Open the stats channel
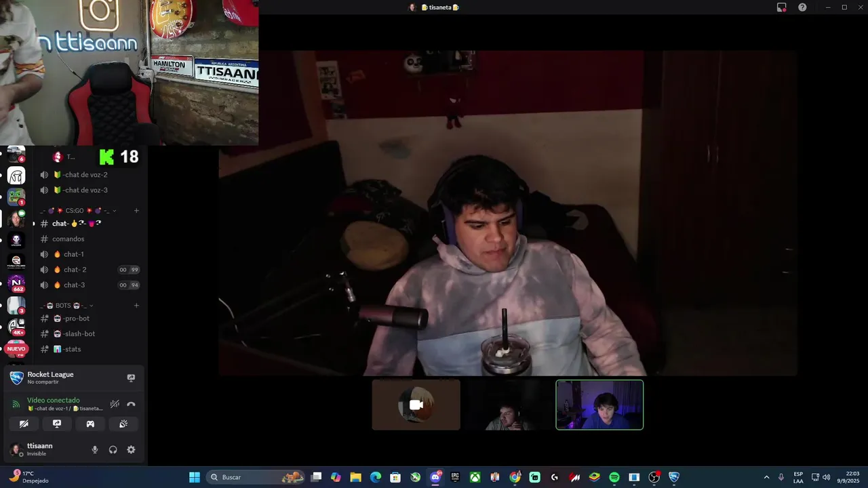The image size is (868, 488). pos(89,349)
